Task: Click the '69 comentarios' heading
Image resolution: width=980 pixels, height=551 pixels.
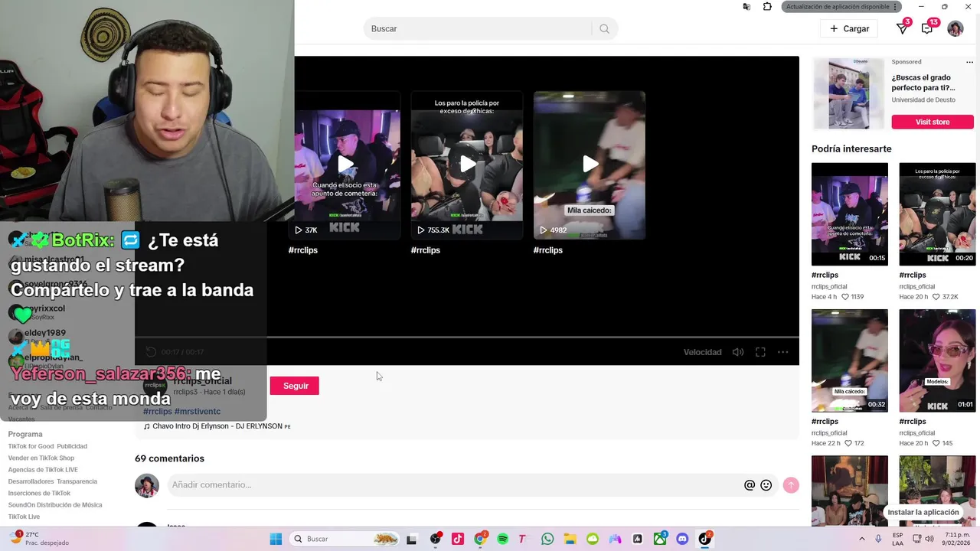Action: click(169, 458)
